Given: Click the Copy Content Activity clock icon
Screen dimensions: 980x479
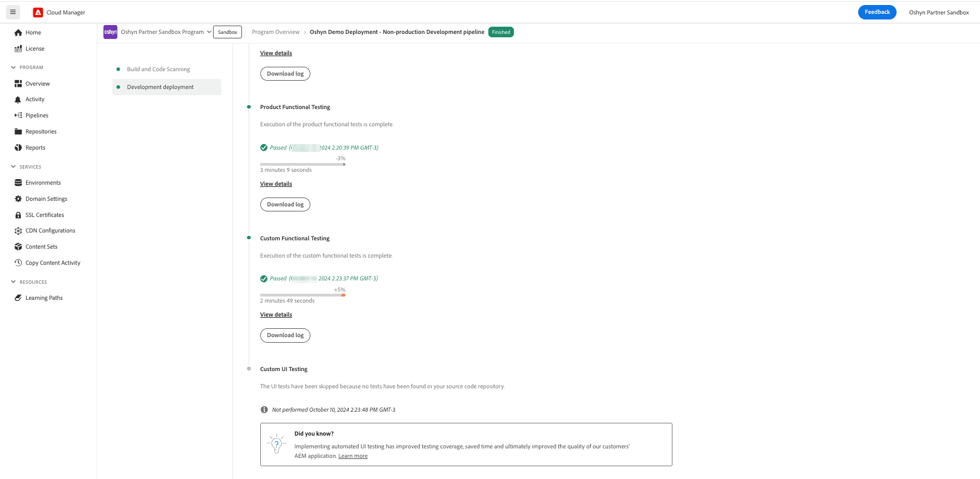Looking at the screenshot, I should pyautogui.click(x=18, y=263).
